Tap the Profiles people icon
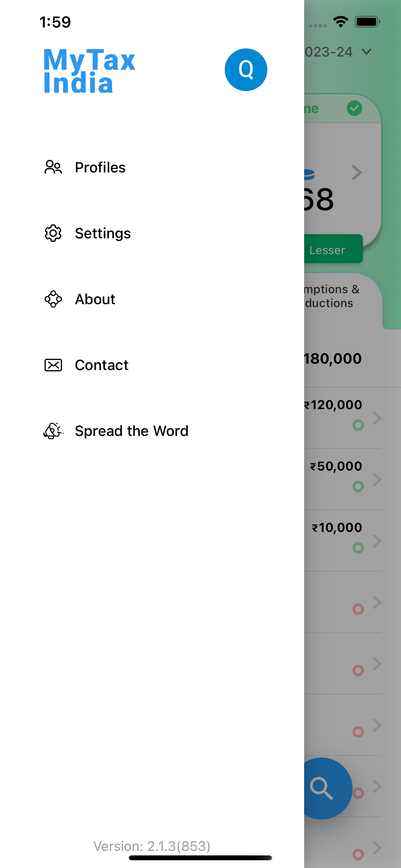 pyautogui.click(x=53, y=167)
